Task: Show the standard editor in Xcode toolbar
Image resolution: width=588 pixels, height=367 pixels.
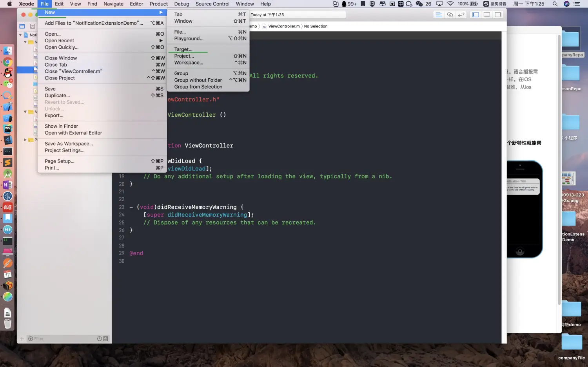Action: (x=439, y=15)
